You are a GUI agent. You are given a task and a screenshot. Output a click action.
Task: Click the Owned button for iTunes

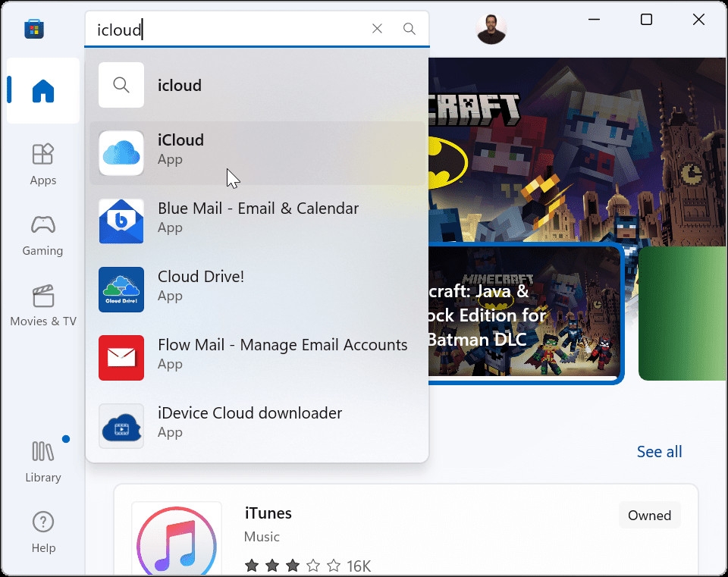click(x=649, y=515)
